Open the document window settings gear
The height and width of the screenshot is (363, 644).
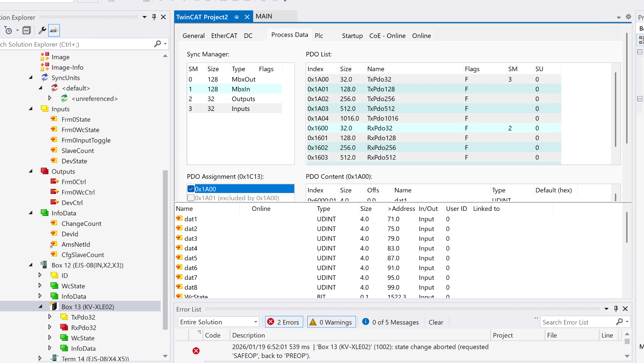(628, 17)
